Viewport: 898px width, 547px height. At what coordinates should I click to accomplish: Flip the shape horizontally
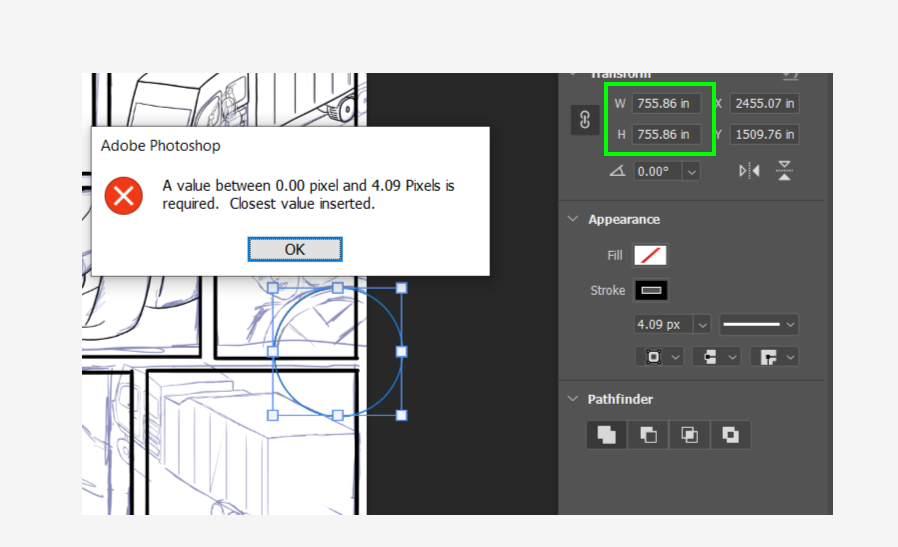pos(749,171)
